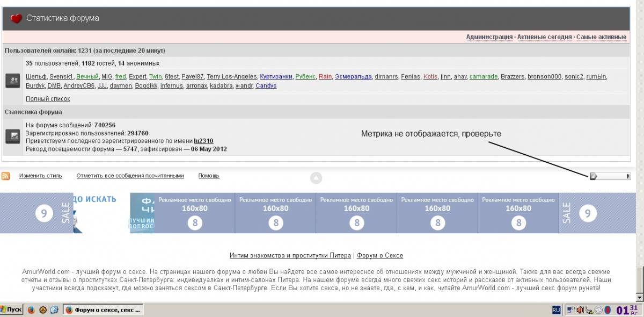The width and height of the screenshot is (644, 317).
Task: Click the volume speaker tray icon
Action: pyautogui.click(x=580, y=310)
